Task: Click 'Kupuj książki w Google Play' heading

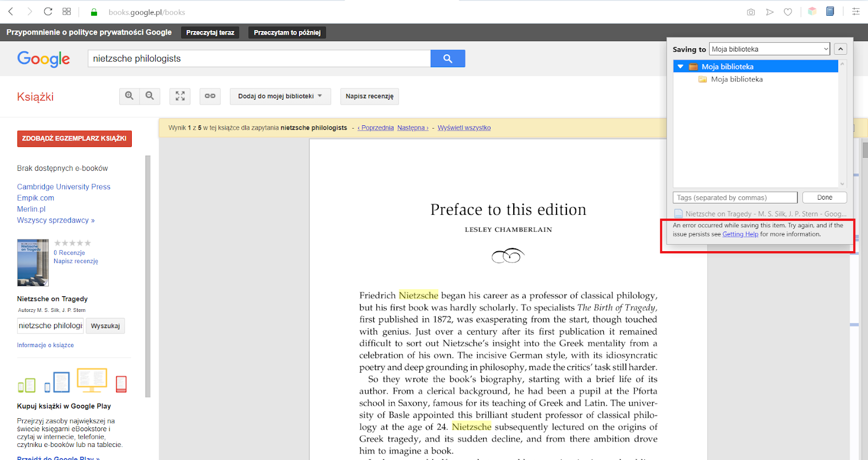Action: point(64,406)
